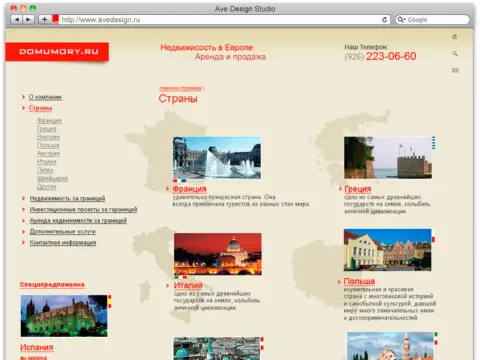Select Венгрия in the sidebar submenu
Viewport: 480px width, 360px height.
coord(48,137)
